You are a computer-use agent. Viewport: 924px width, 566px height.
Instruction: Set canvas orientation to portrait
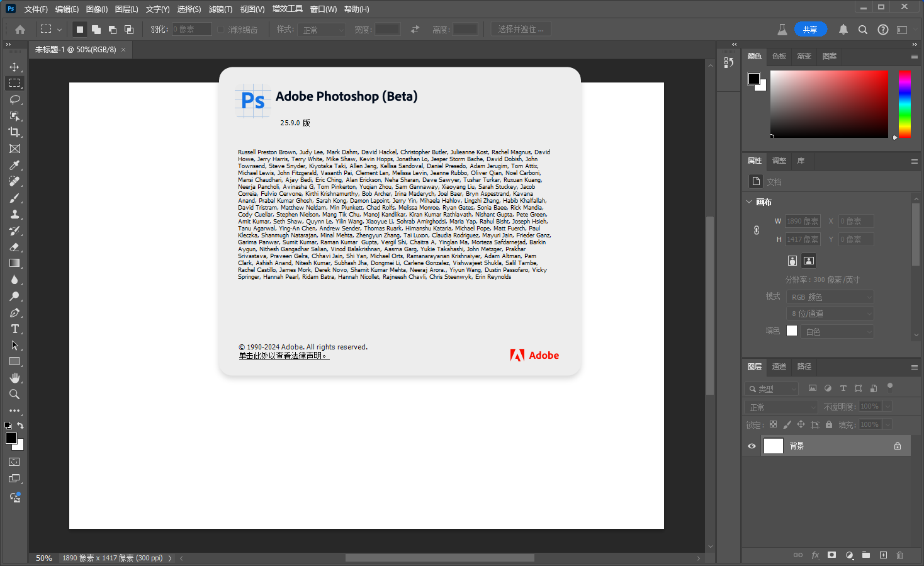tap(792, 261)
